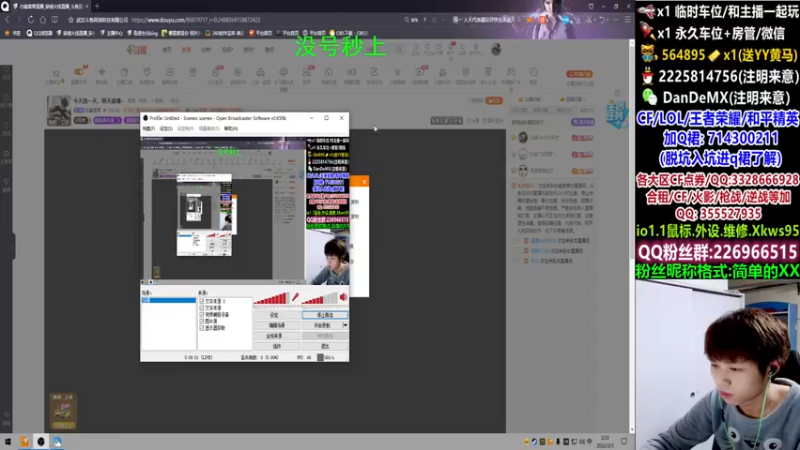Viewport: 800px width, 450px height.
Task: Open the notification center icon on the taskbar
Action: (624, 441)
